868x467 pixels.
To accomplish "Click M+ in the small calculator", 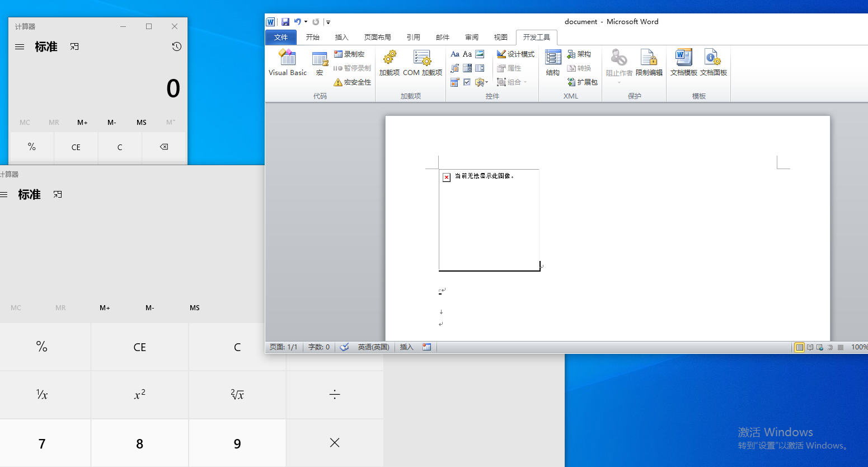I will tap(82, 122).
